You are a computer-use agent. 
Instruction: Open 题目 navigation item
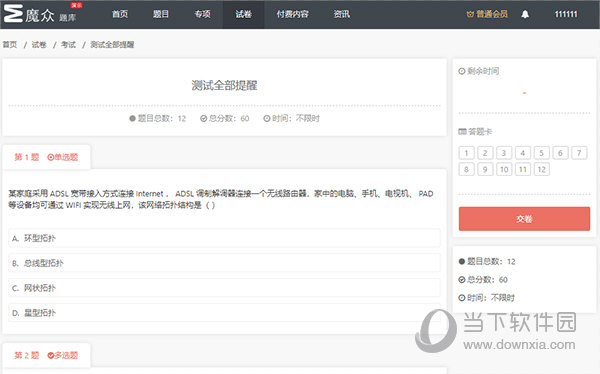(161, 14)
